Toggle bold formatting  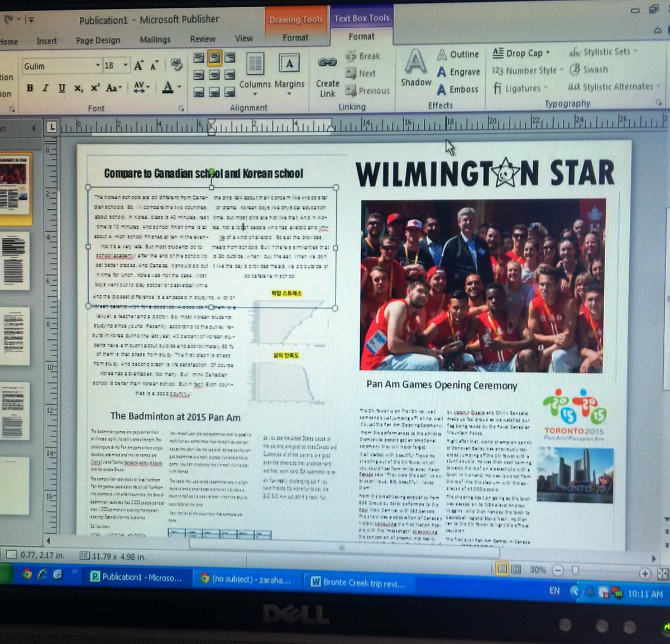[x=31, y=88]
